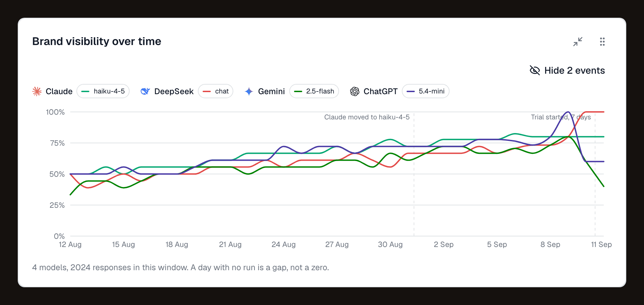Click the 8 Sep x-axis label
The height and width of the screenshot is (305, 644).
551,244
